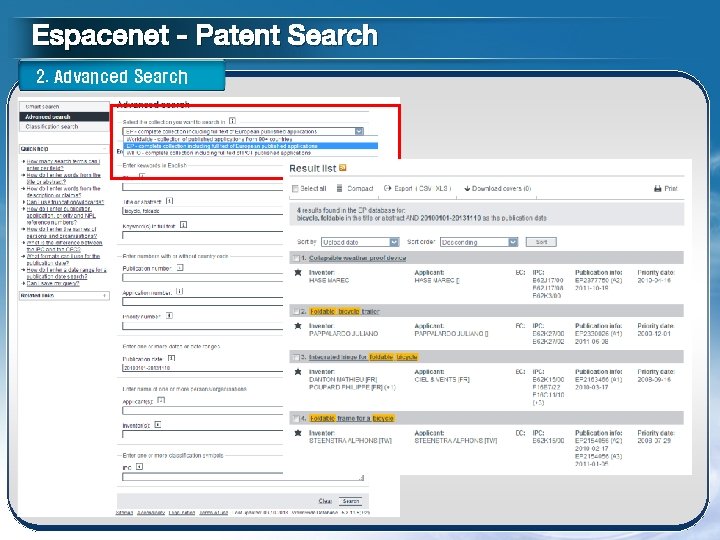Open 'Collapsible weather proof device' result link

[x=357, y=258]
